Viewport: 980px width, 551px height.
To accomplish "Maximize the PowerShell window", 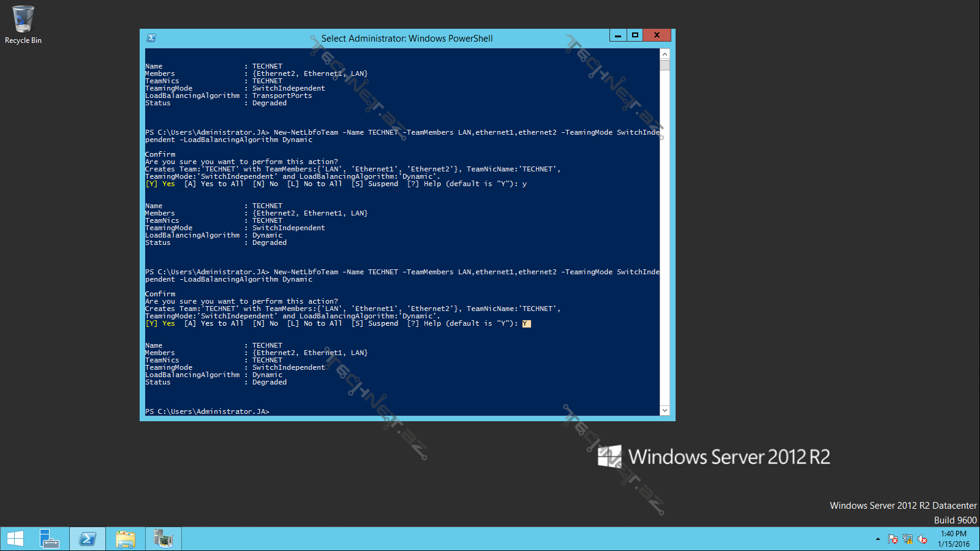I will [x=635, y=36].
